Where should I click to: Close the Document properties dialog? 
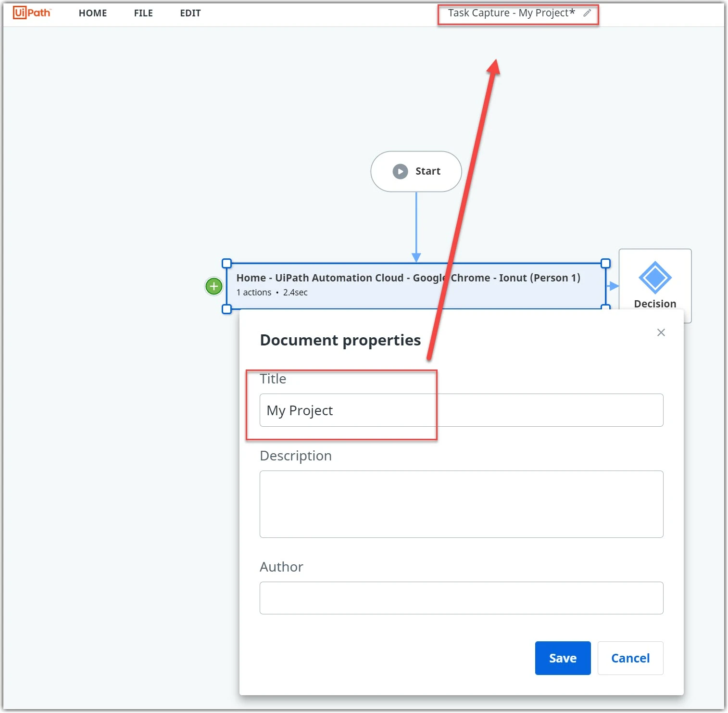click(661, 332)
